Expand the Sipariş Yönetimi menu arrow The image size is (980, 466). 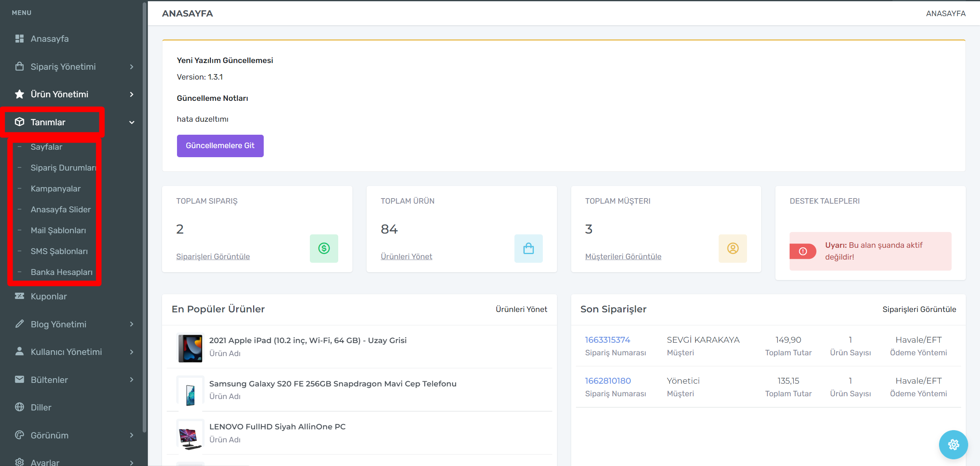click(x=132, y=67)
